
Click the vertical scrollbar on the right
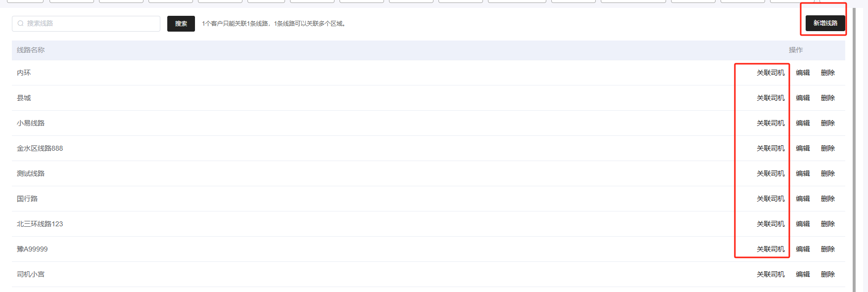(854, 148)
